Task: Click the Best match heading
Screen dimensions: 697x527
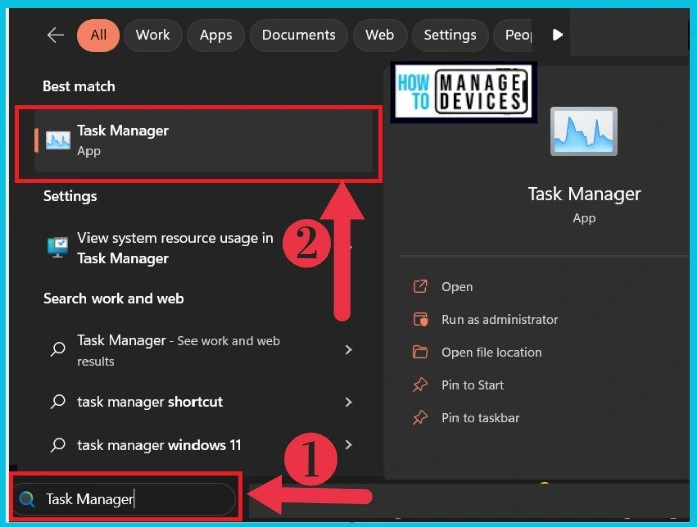Action: [x=79, y=86]
